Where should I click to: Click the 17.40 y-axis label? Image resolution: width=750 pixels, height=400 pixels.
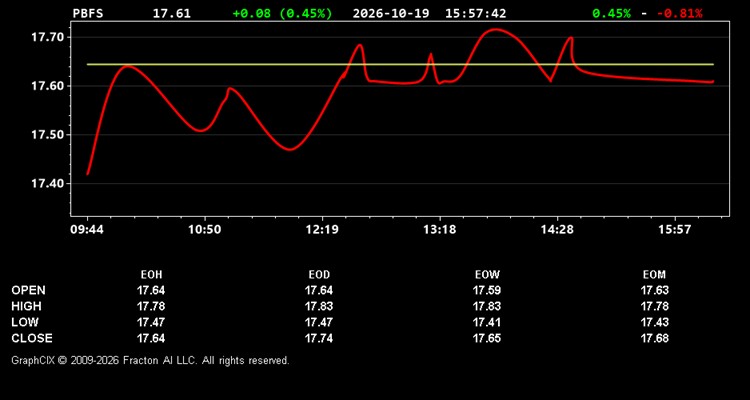pos(47,184)
